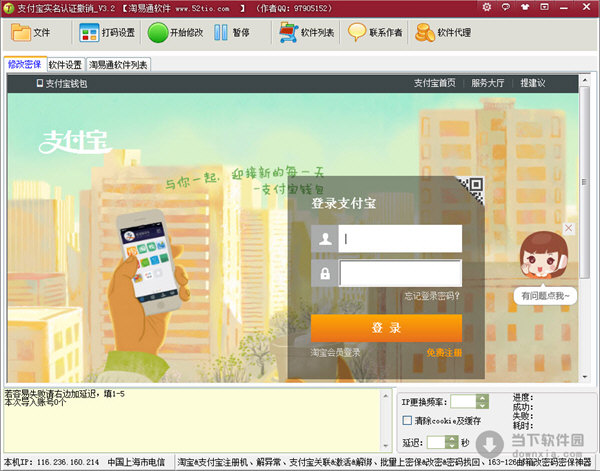The image size is (600, 471).
Task: Focus the Alipay password input field
Action: 400,273
